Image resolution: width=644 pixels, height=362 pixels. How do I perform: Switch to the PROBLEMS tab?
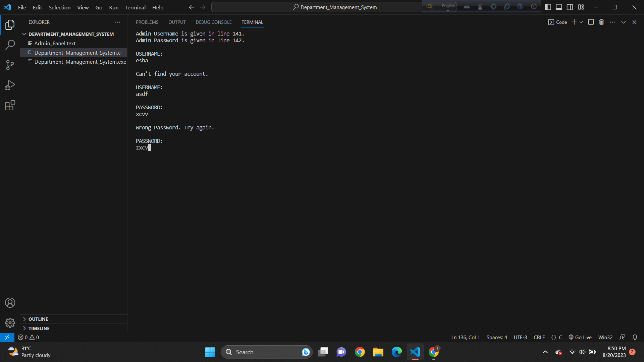[x=147, y=22]
